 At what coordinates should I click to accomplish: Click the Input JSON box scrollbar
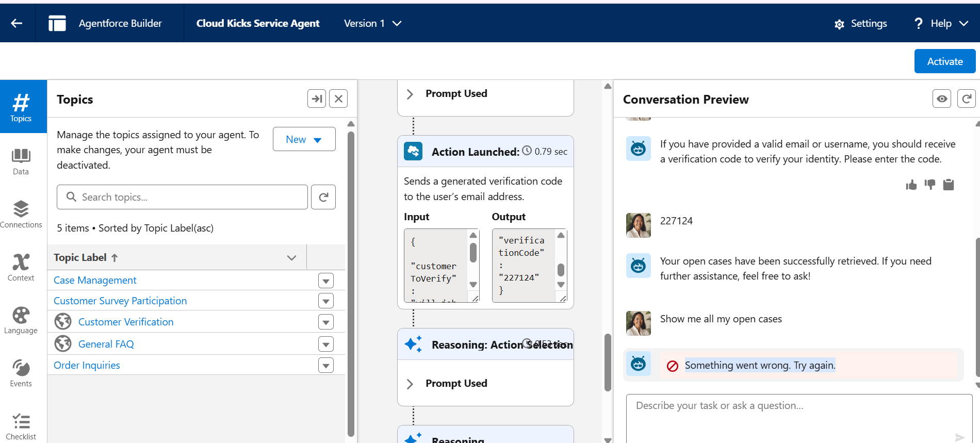click(473, 253)
